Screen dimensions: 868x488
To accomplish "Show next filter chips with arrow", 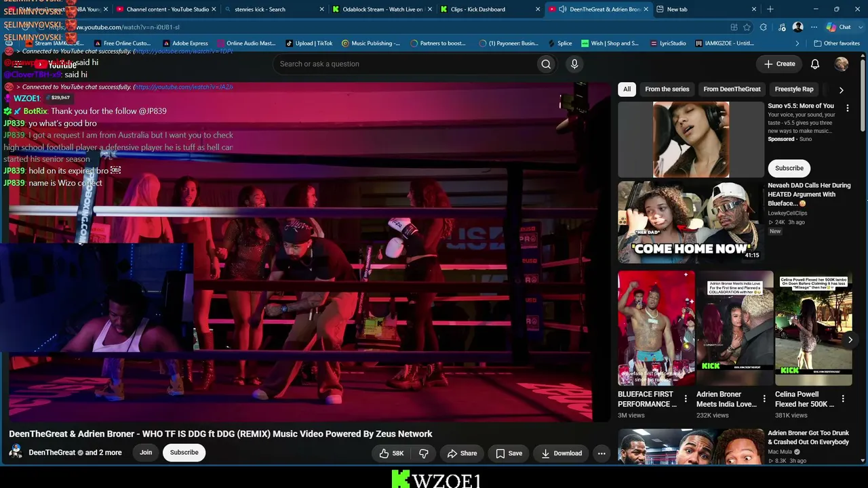I will tap(841, 89).
